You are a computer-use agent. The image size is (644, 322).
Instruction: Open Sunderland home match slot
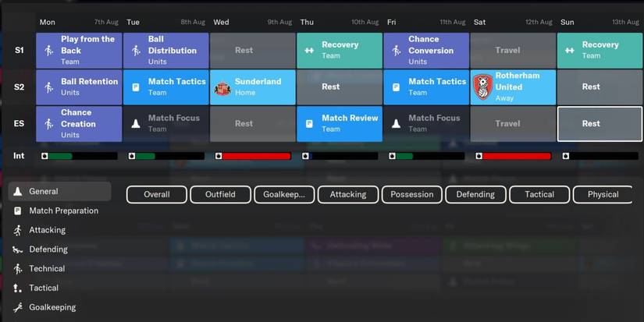(253, 87)
